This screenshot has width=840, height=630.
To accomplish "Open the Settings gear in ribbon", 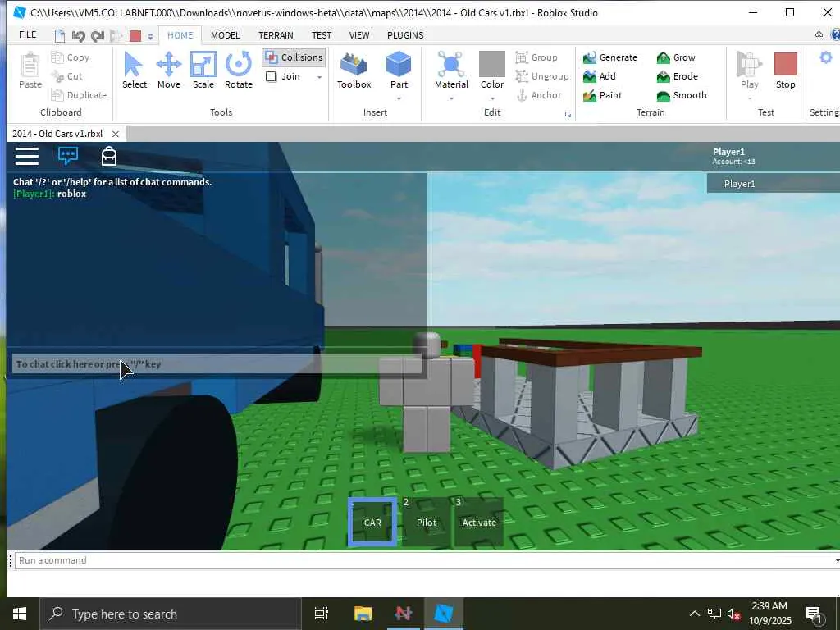I will (826, 58).
